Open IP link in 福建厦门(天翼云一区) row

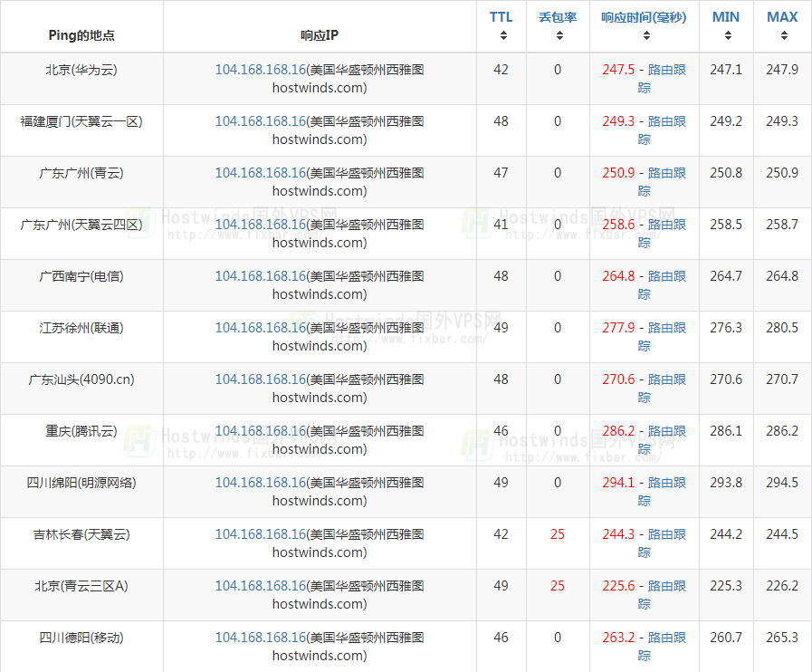[x=261, y=121]
